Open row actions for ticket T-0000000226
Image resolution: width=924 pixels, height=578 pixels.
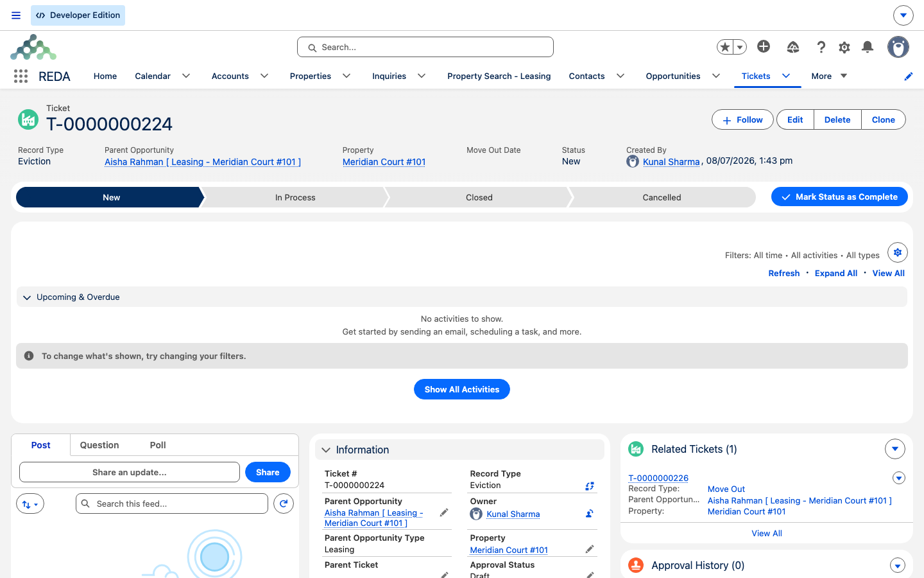point(899,478)
